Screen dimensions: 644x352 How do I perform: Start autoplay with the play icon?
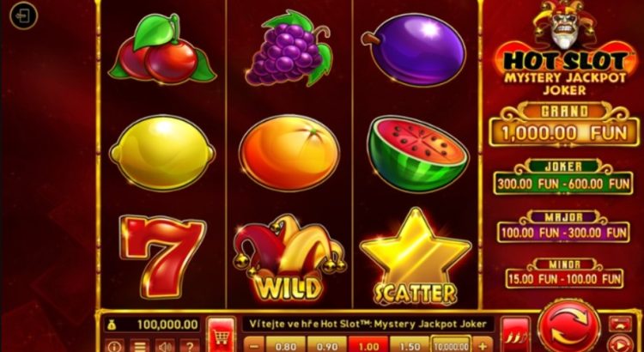coord(621,343)
